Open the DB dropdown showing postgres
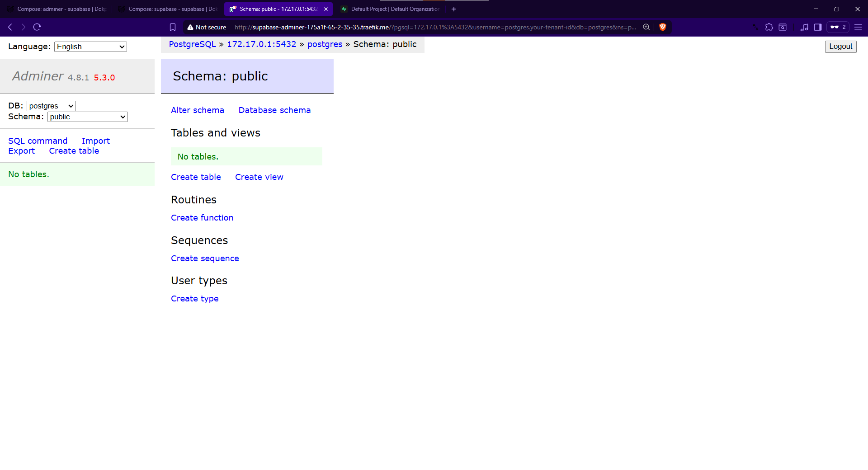Viewport: 868px width, 470px height. 51,106
